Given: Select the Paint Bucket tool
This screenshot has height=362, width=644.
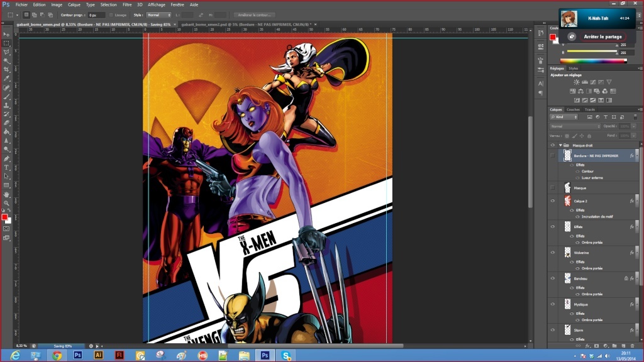Looking at the screenshot, I should (x=6, y=132).
